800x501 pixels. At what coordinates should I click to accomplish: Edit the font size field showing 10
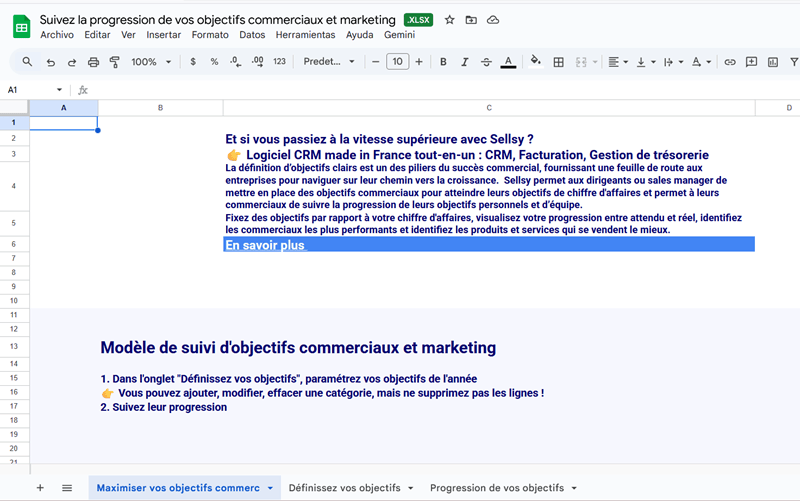[x=397, y=62]
